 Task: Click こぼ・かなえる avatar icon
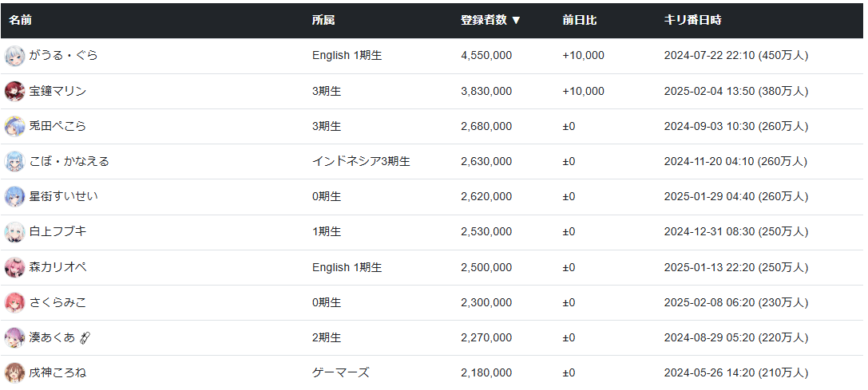14,161
